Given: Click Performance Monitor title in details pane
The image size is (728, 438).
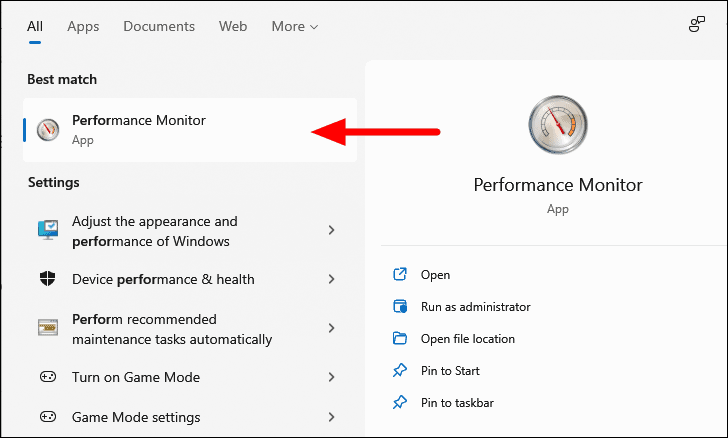Looking at the screenshot, I should (x=558, y=185).
